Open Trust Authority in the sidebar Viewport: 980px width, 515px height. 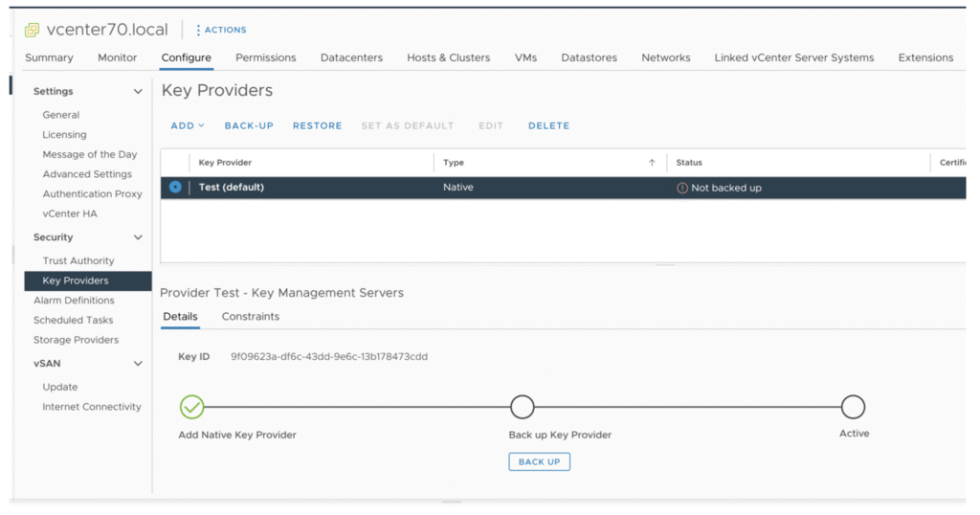click(78, 260)
